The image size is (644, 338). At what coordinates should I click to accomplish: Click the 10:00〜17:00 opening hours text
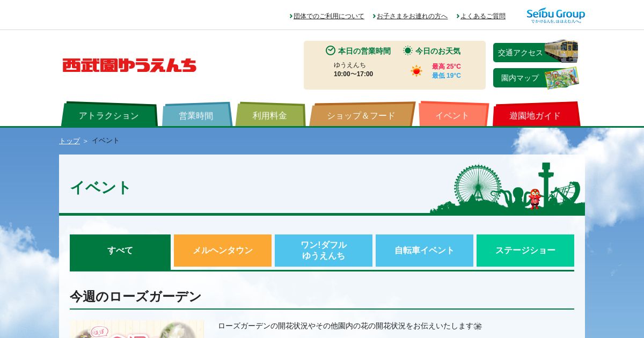(353, 74)
